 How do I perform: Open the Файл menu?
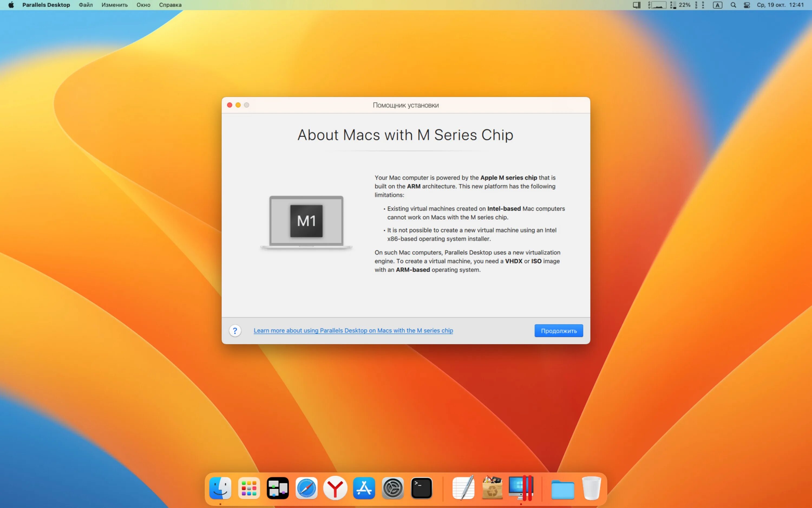[86, 5]
